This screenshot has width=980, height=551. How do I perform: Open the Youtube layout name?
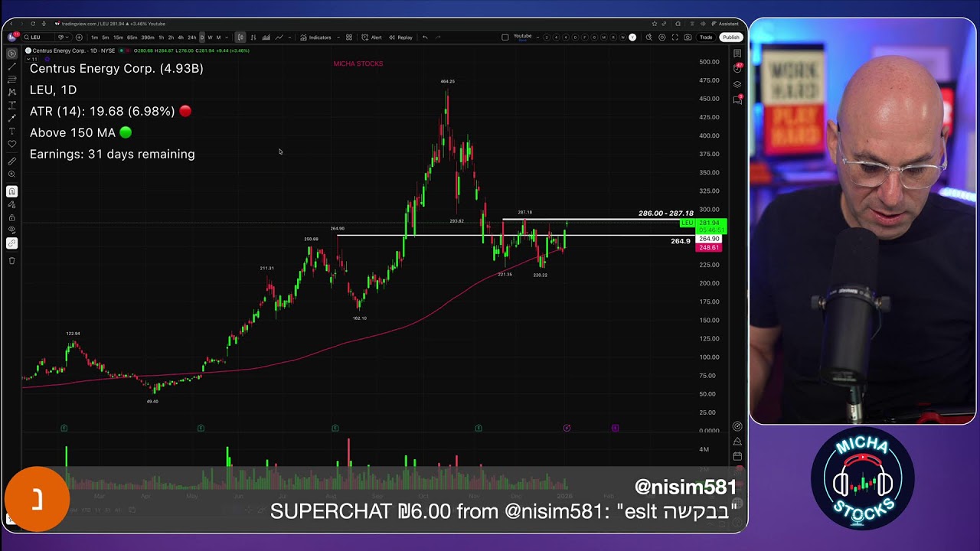coord(522,36)
